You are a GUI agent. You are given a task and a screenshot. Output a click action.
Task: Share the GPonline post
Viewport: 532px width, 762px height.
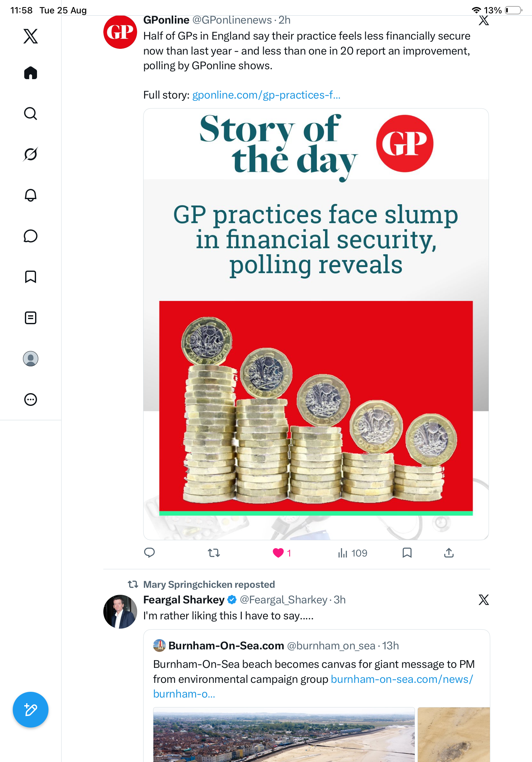tap(449, 553)
